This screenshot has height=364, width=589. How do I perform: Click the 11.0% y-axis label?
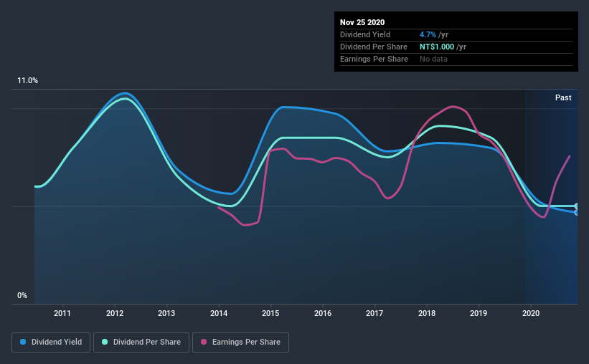coord(27,81)
